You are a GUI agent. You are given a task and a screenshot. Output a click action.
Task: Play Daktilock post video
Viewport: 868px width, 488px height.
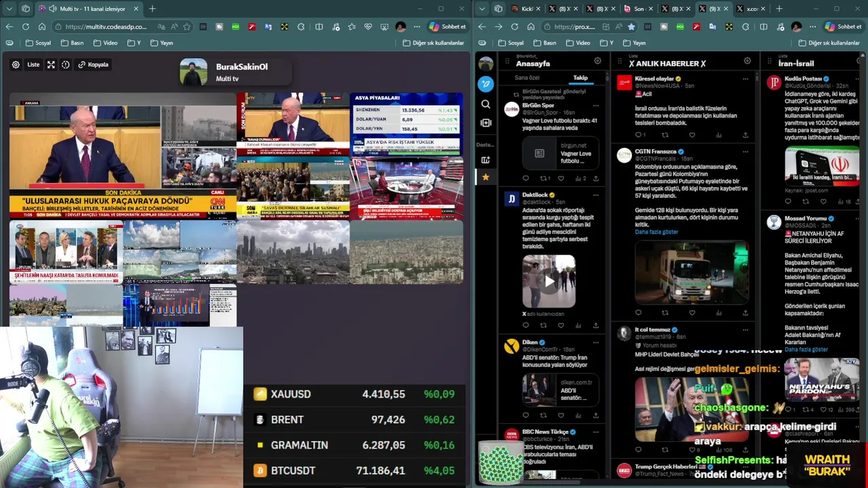point(549,281)
